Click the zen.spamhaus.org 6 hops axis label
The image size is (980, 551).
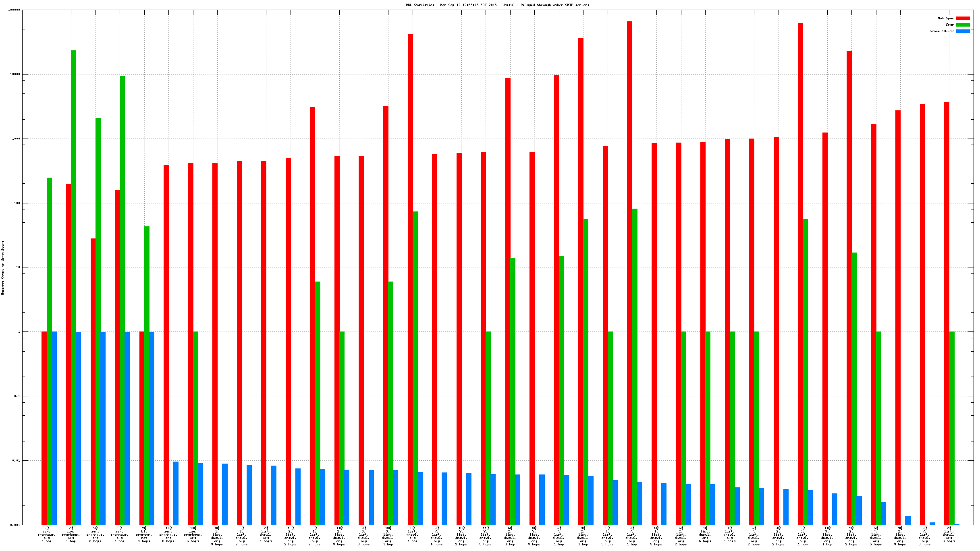point(193,534)
